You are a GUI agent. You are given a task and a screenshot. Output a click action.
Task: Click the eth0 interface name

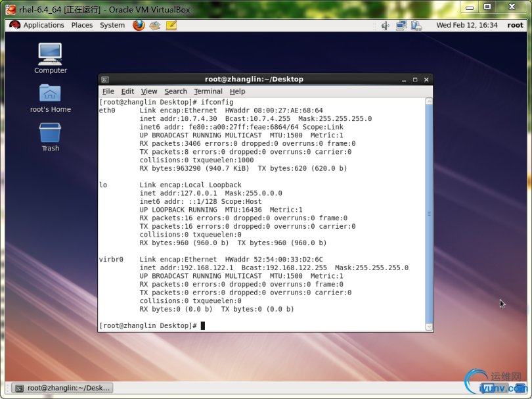coord(107,110)
